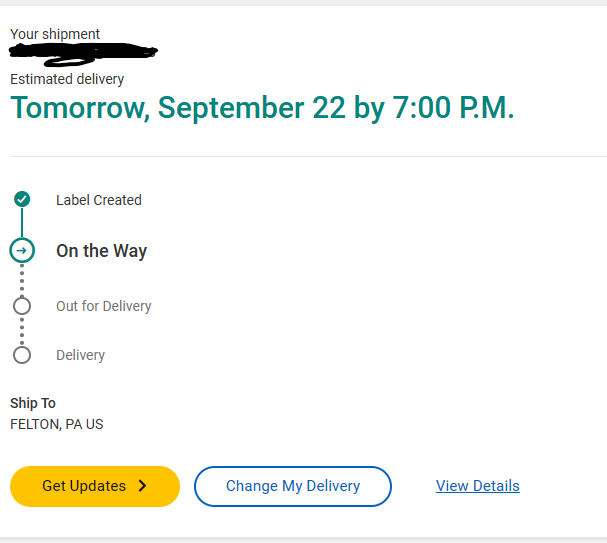Image resolution: width=607 pixels, height=543 pixels.
Task: Click the Your shipment label
Action: 55,34
